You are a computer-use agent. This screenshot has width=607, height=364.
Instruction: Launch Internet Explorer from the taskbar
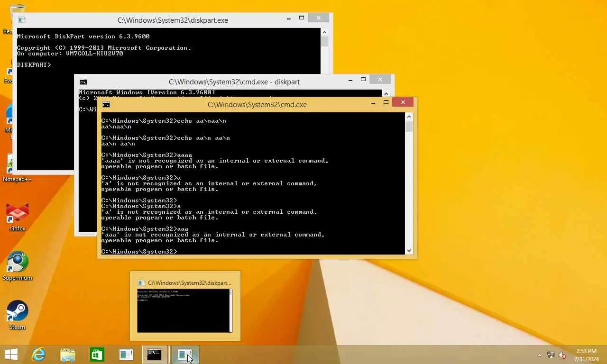(x=38, y=354)
